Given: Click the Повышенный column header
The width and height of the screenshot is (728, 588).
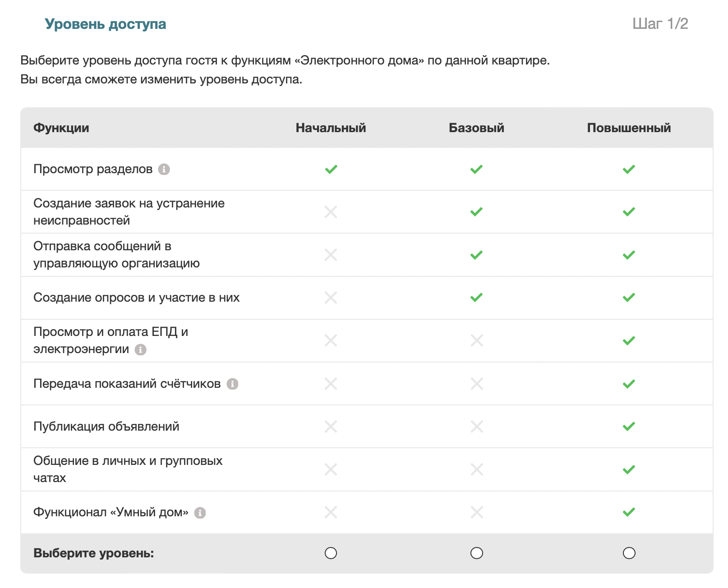Looking at the screenshot, I should click(x=629, y=128).
